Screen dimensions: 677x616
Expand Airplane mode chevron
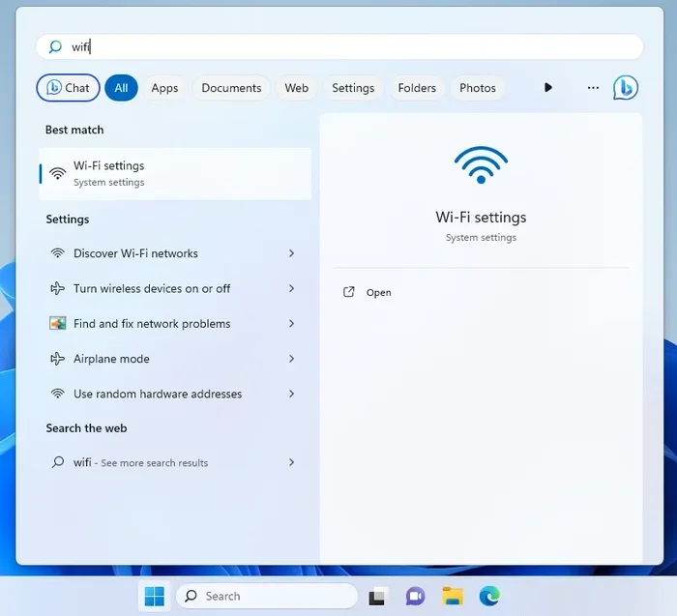tap(291, 359)
